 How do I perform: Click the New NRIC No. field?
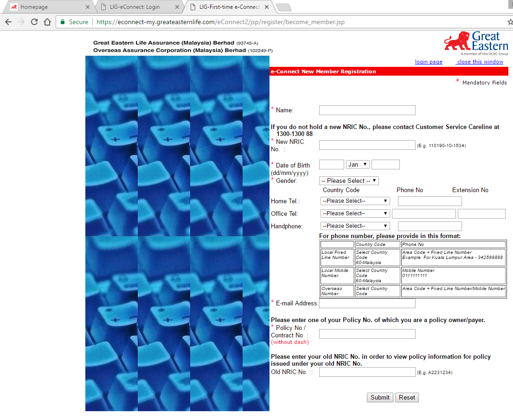click(367, 145)
